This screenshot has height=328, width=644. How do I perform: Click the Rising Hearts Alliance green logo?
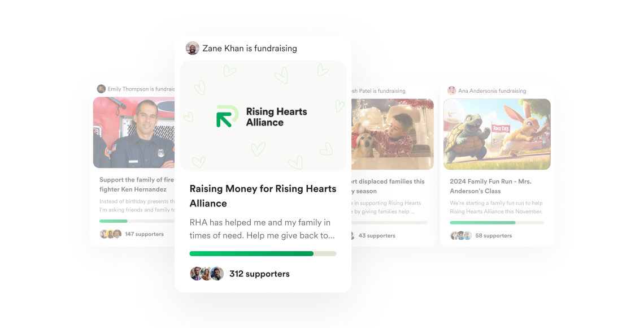[x=227, y=116]
